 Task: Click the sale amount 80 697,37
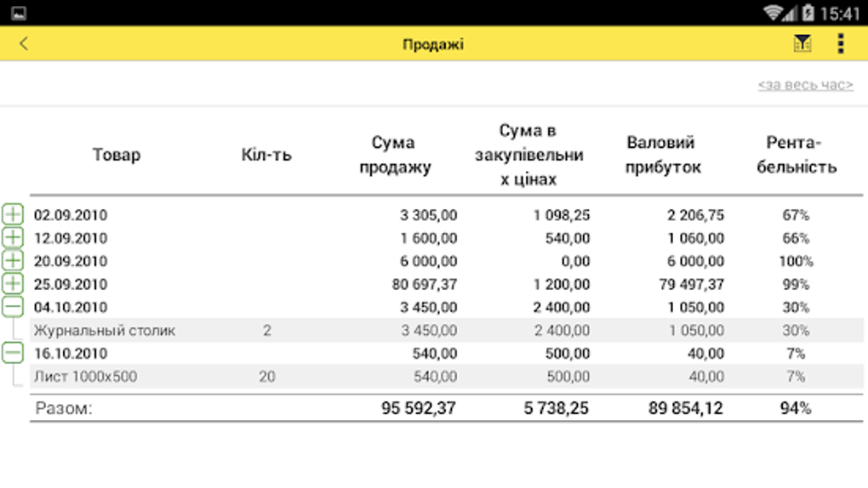(x=425, y=285)
